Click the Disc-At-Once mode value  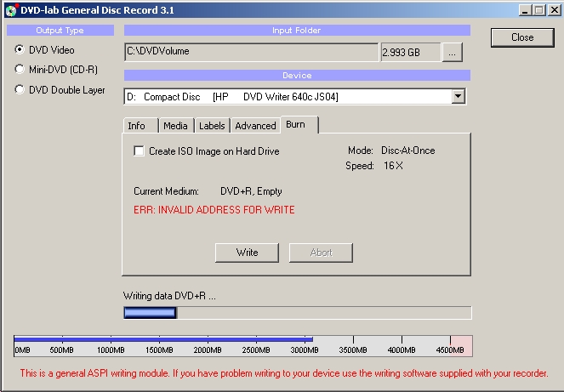point(408,151)
